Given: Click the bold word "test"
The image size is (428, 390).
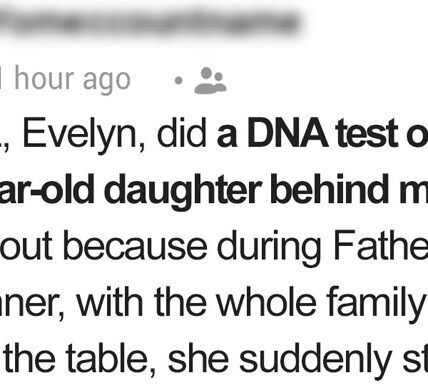Looking at the screenshot, I should [367, 133].
